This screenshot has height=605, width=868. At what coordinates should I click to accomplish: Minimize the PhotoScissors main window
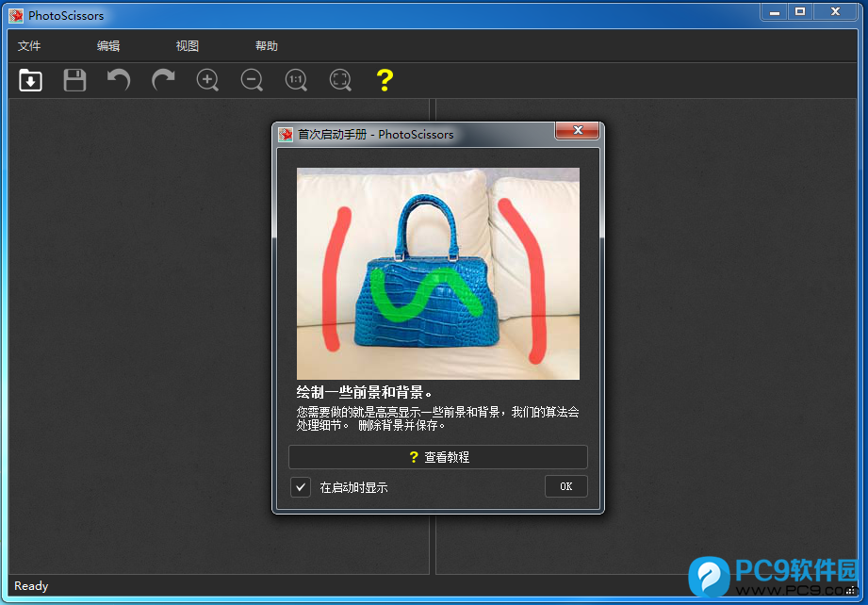pyautogui.click(x=775, y=12)
